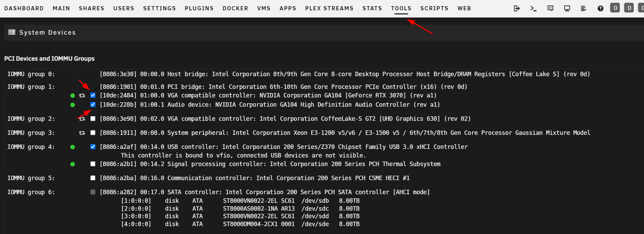Click green dot for PCH Thermal Subsystem

[72, 164]
